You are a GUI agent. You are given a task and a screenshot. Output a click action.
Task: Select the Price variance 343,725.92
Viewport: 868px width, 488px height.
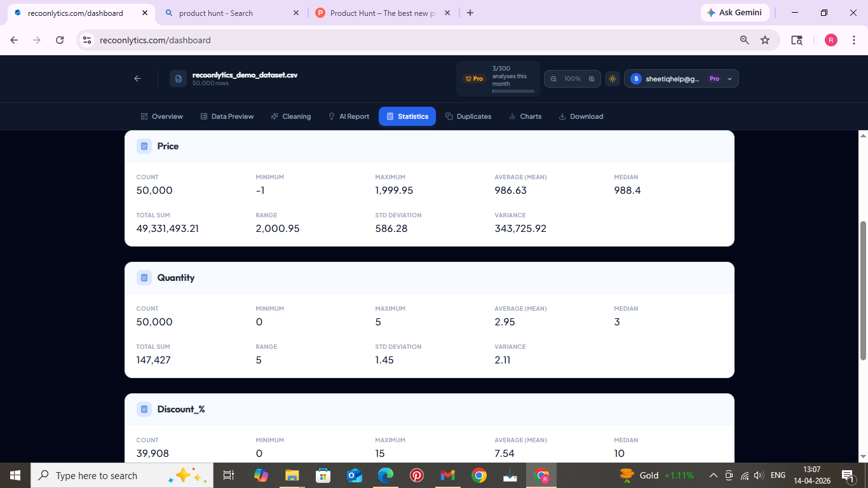520,229
